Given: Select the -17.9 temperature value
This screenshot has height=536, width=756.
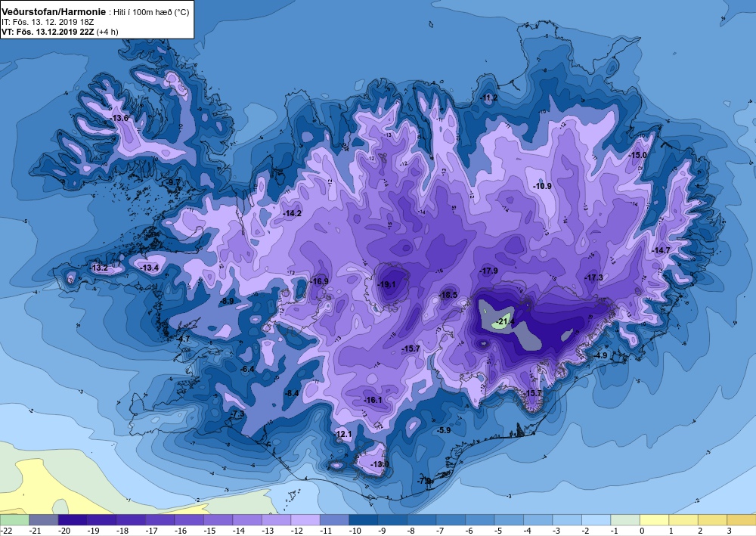Looking at the screenshot, I should tap(488, 271).
